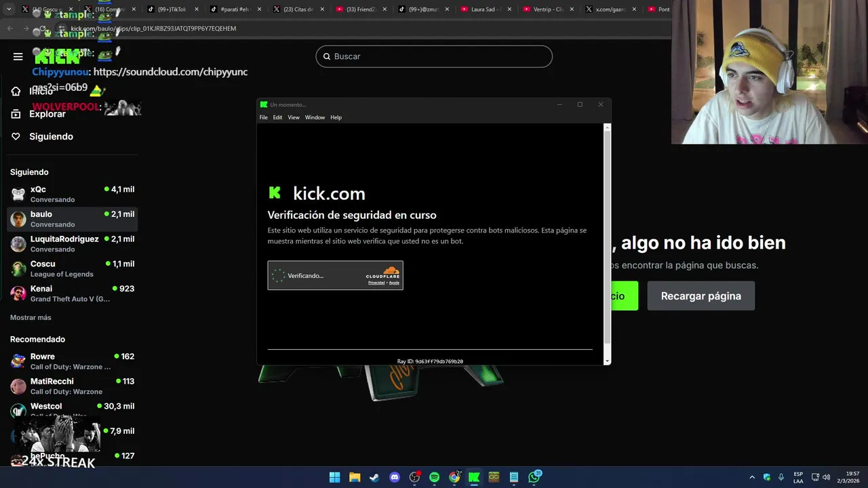Click the Inicio home icon in sidebar
This screenshot has width=868, height=488.
coord(16,91)
